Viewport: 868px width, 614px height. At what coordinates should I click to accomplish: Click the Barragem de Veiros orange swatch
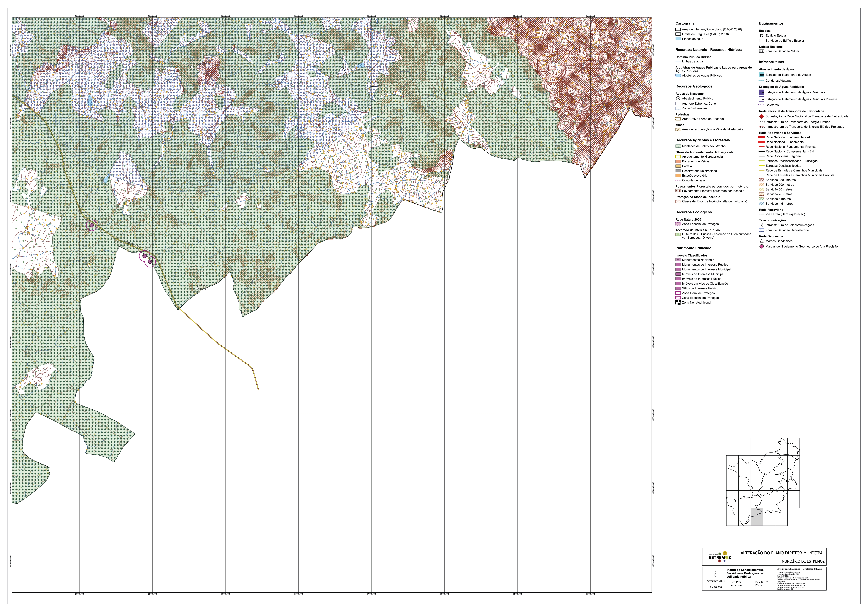pyautogui.click(x=678, y=161)
